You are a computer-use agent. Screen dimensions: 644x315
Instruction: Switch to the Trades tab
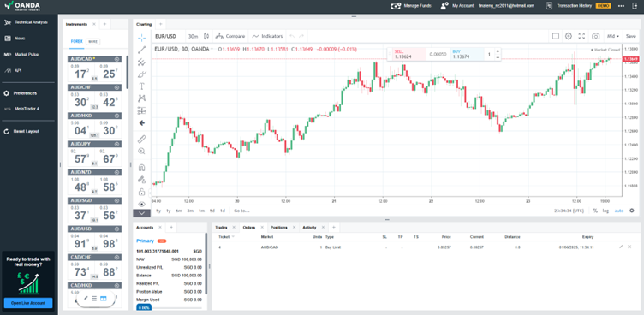click(221, 227)
